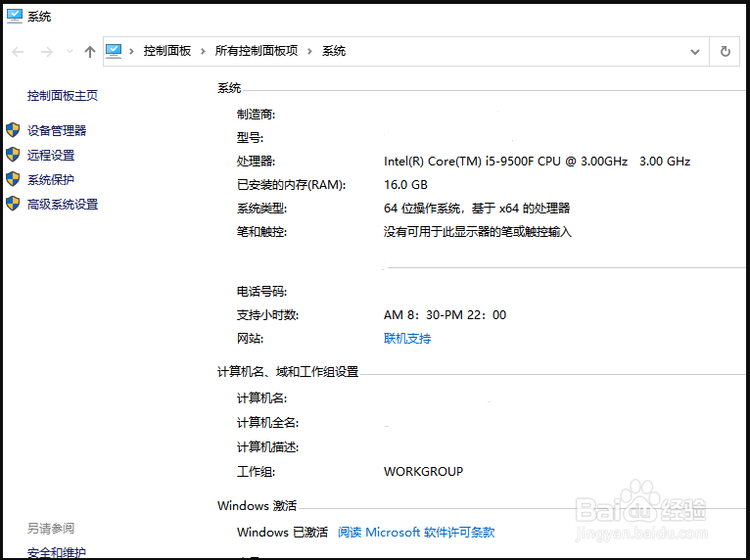Click shield icon beside 设备管理器
750x560 pixels.
click(13, 129)
